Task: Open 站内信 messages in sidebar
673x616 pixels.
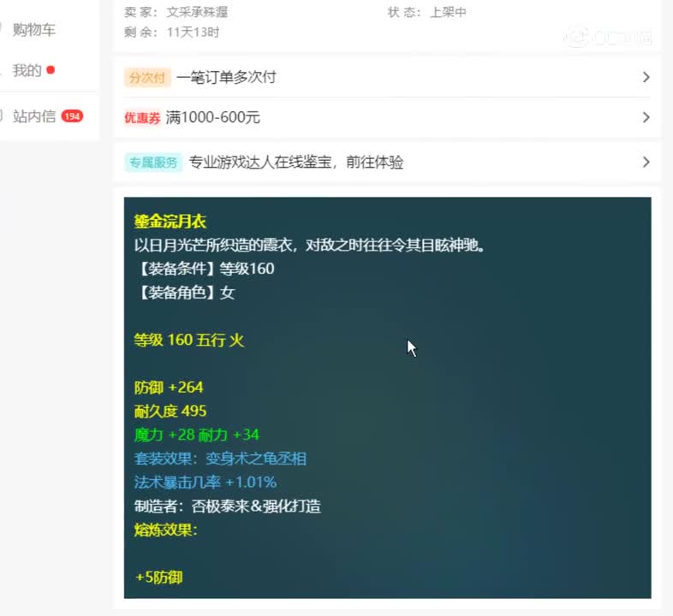Action: point(34,115)
